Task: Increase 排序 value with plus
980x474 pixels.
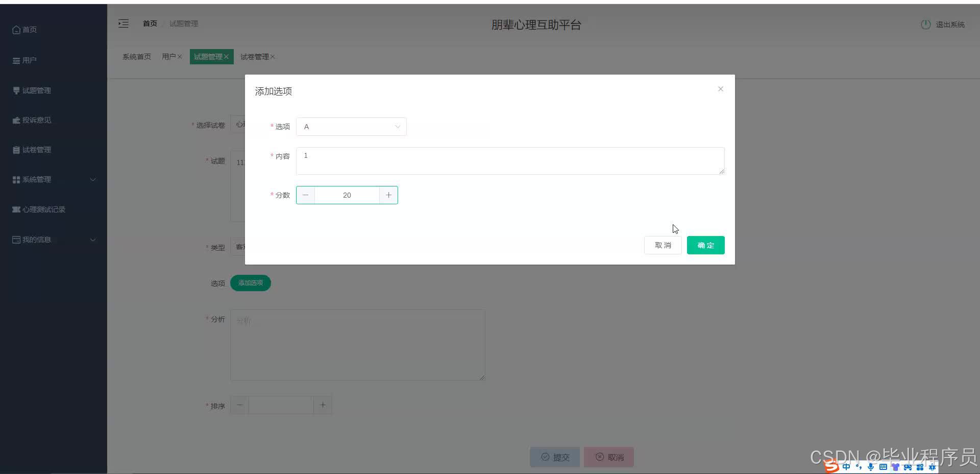Action: pos(323,405)
